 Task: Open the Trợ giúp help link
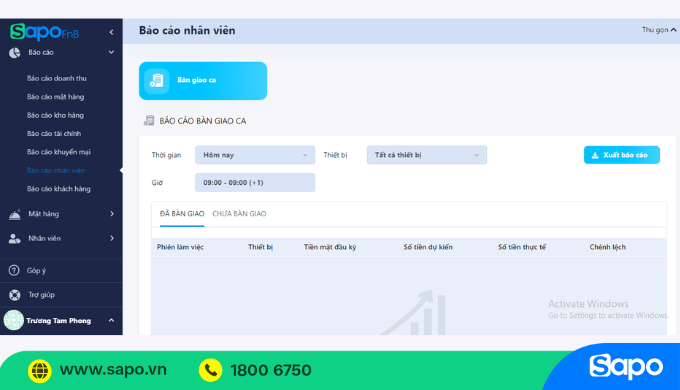[42, 295]
